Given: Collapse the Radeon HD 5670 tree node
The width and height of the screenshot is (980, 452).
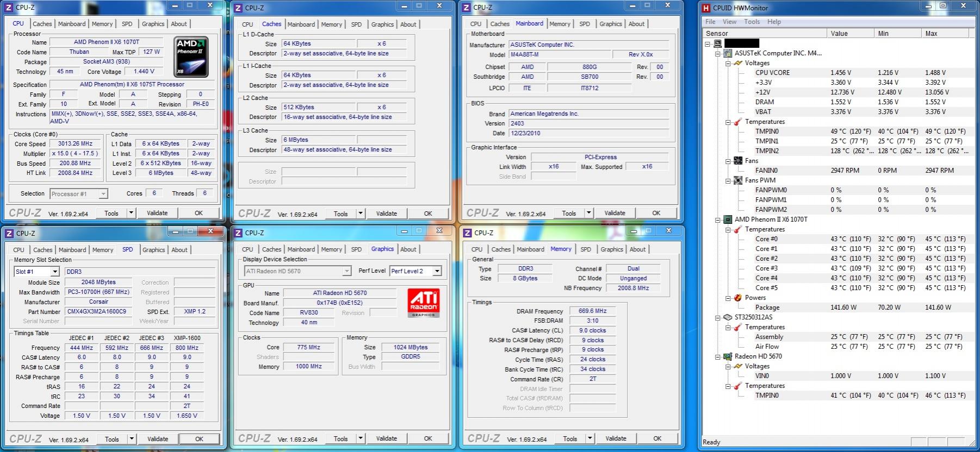Looking at the screenshot, I should point(718,356).
